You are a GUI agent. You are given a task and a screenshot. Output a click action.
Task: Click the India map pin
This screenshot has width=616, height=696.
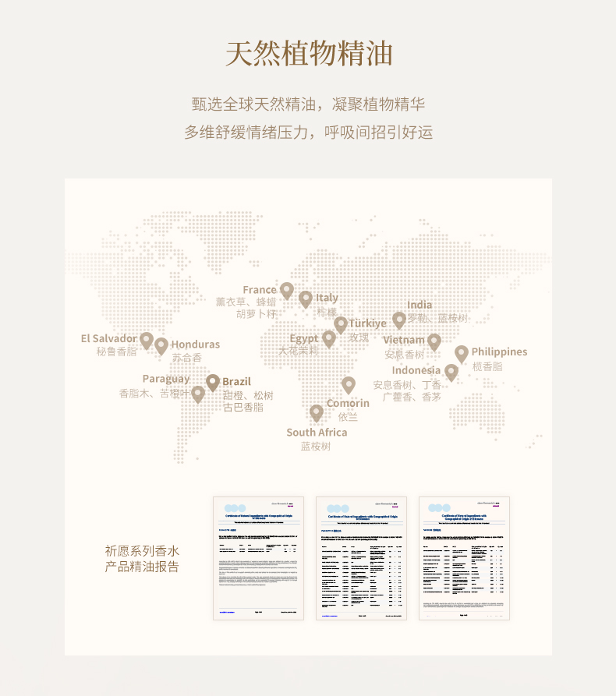(x=399, y=320)
